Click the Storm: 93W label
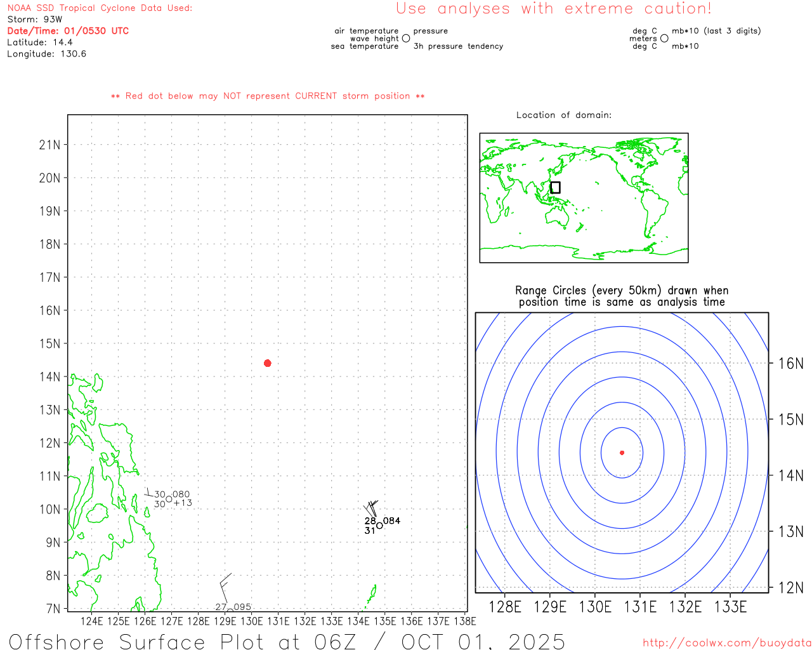 click(x=35, y=20)
